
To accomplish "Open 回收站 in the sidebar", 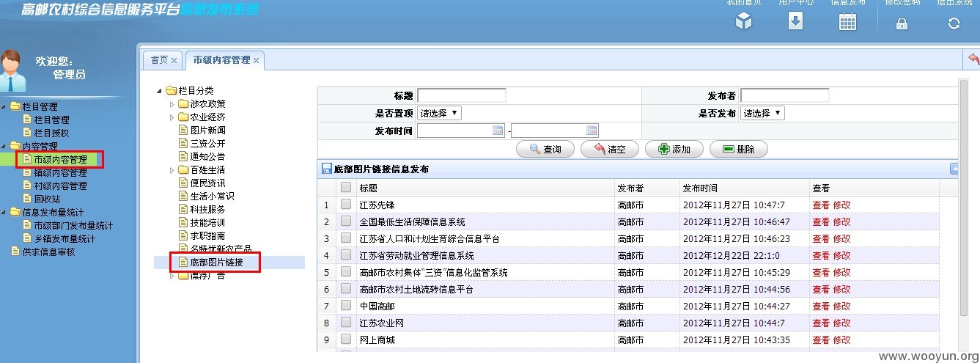I will [x=47, y=199].
